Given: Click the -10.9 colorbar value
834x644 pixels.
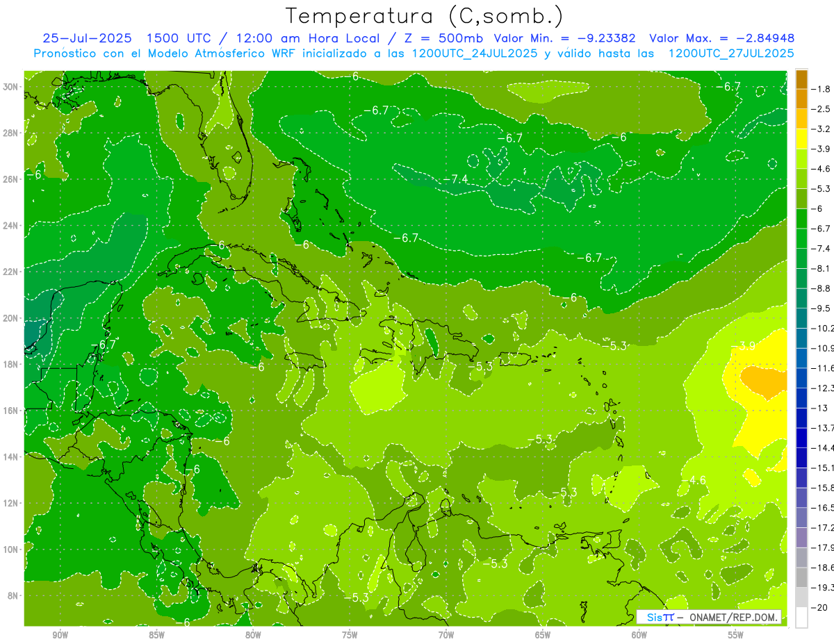Looking at the screenshot, I should click(x=824, y=348).
